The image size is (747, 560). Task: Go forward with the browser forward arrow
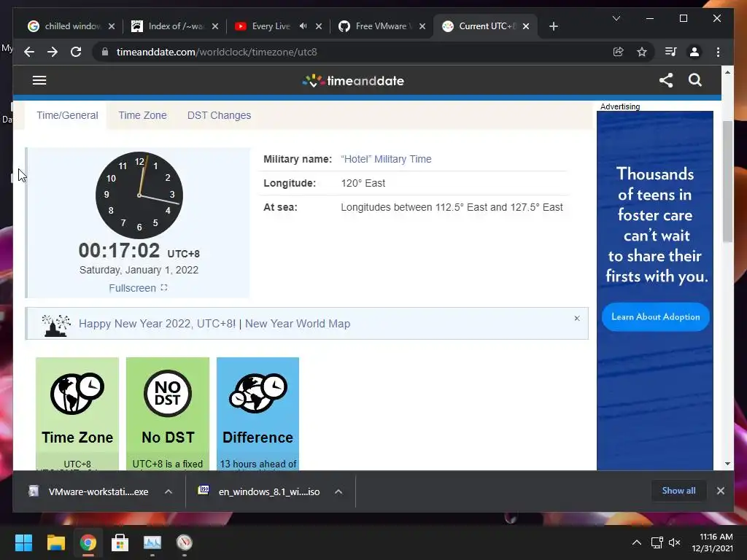(x=53, y=52)
